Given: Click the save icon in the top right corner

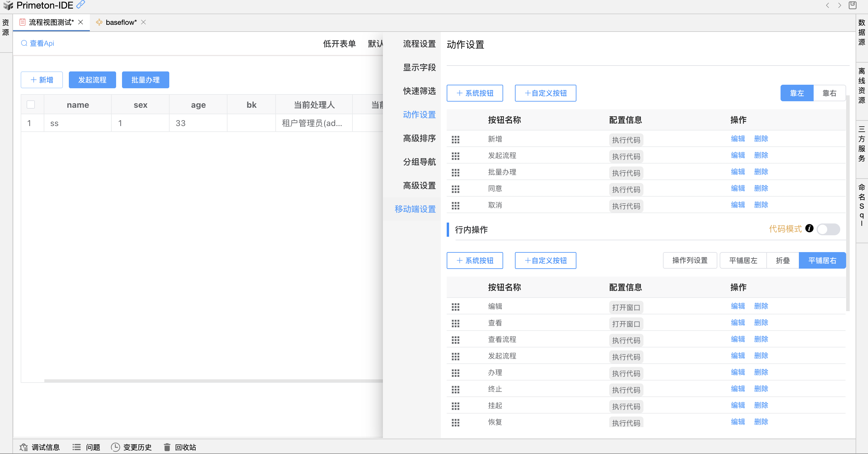Looking at the screenshot, I should pyautogui.click(x=852, y=5).
